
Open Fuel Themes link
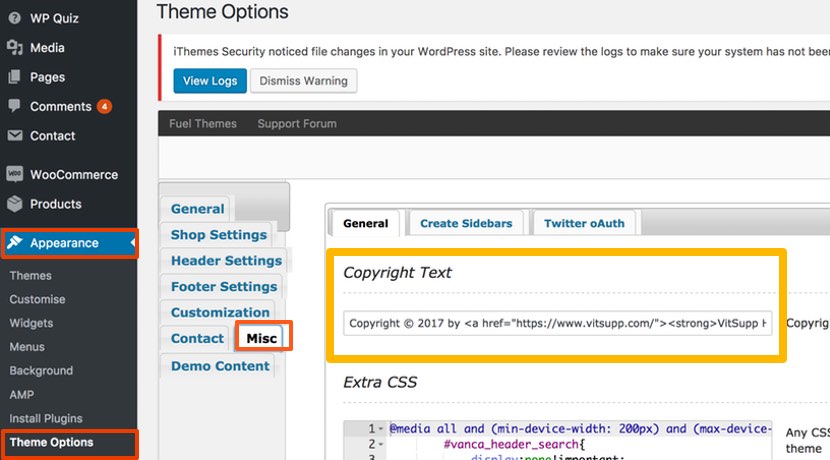[x=203, y=124]
